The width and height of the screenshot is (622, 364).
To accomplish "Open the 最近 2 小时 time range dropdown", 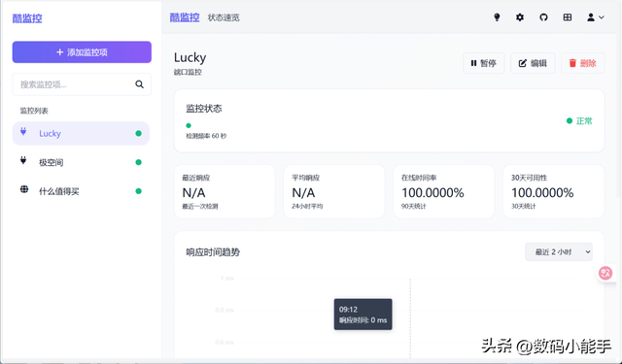I will pos(559,252).
